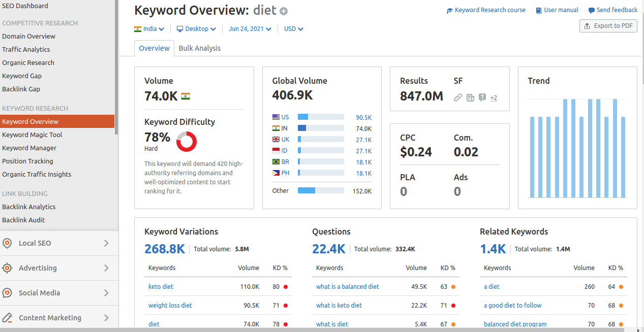This screenshot has width=644, height=332.
Task: Click the question box icon in SF
Action: (482, 97)
